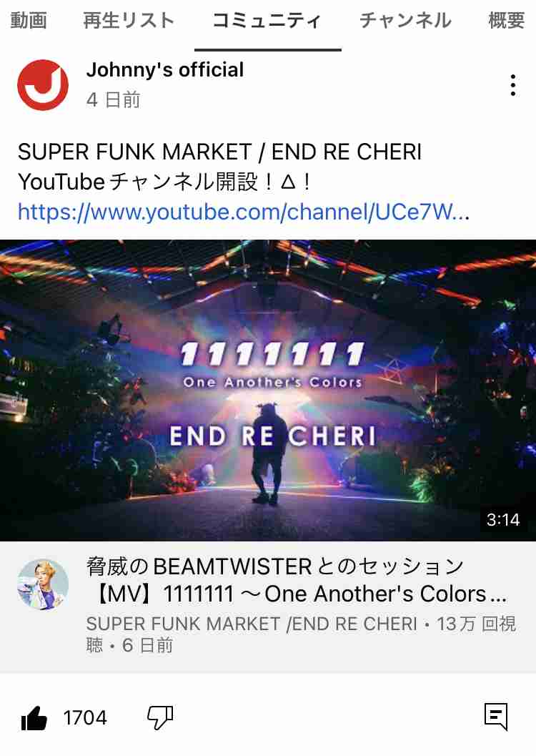Open the チャンネル tab
The height and width of the screenshot is (756, 536).
click(405, 20)
